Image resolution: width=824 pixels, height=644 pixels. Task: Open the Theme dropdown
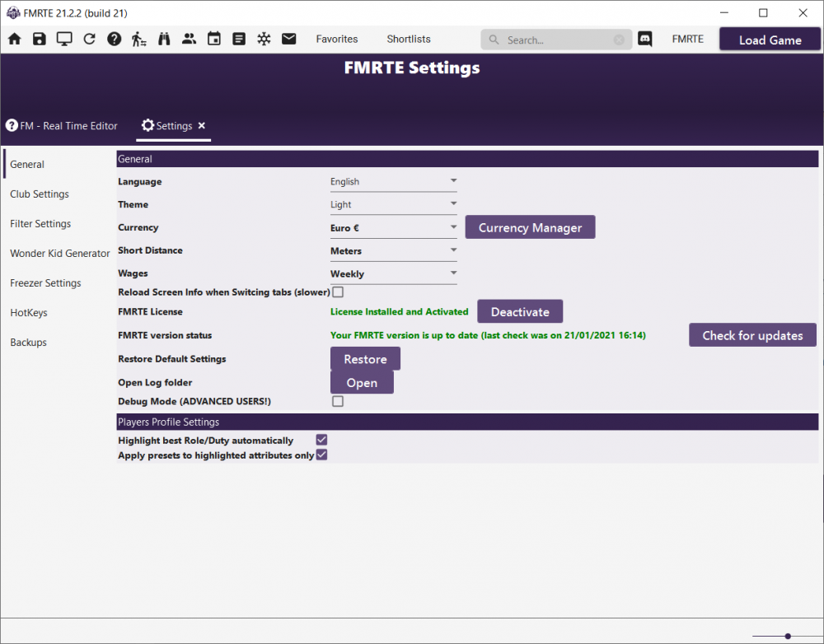(x=394, y=204)
